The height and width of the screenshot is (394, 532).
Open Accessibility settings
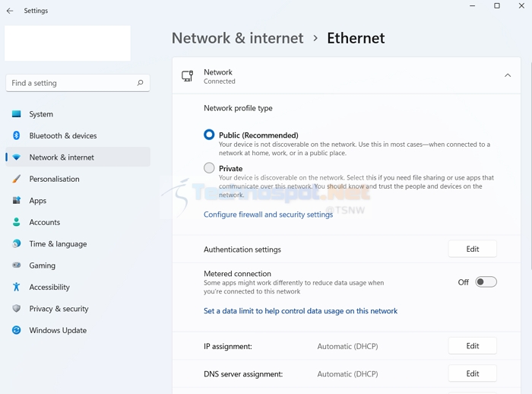point(78,287)
